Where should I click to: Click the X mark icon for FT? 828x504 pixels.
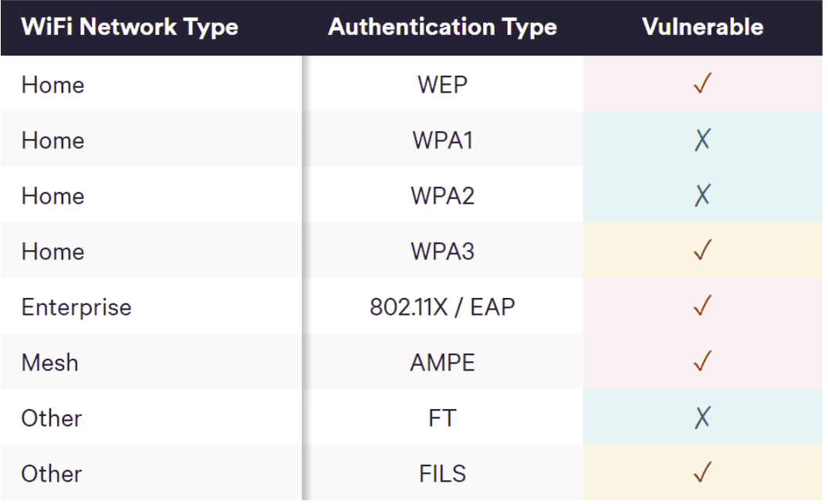click(702, 418)
